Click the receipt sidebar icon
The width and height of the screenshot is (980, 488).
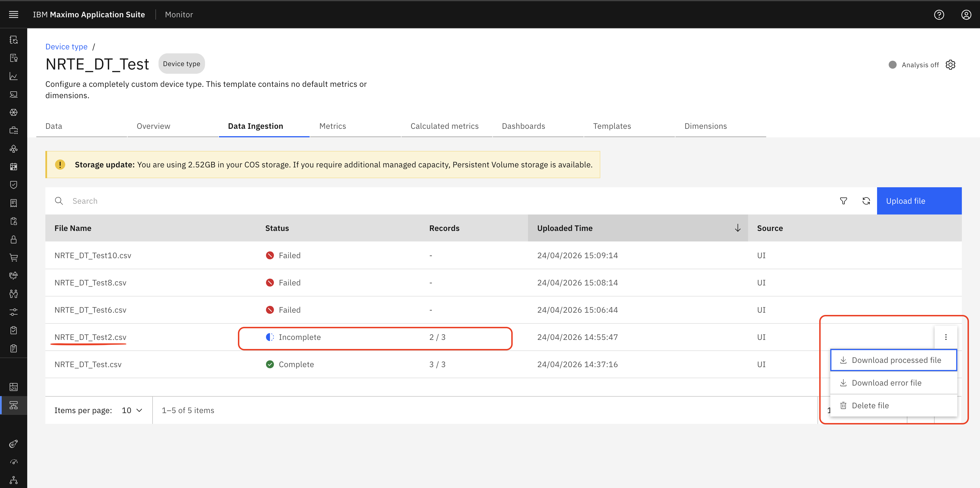click(x=14, y=203)
